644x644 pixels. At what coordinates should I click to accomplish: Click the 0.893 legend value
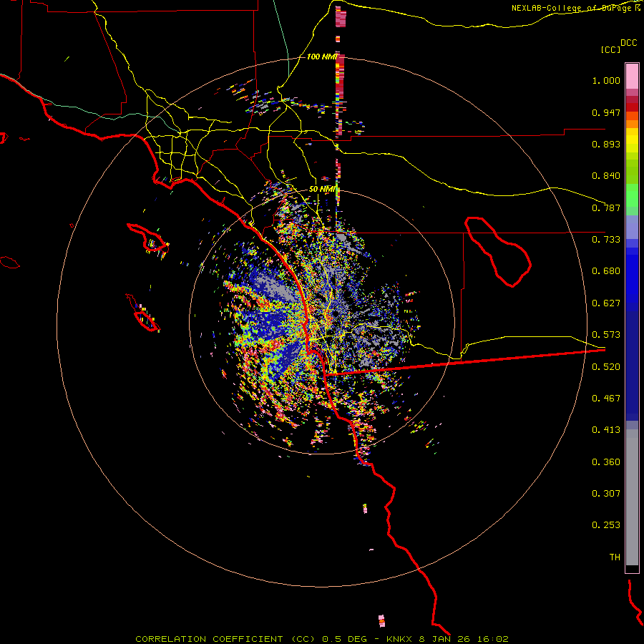click(x=606, y=144)
